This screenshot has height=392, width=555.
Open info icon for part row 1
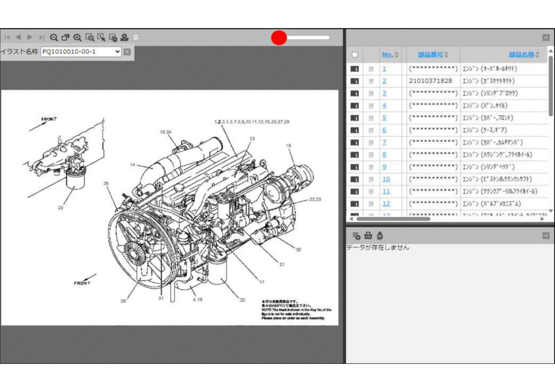pos(355,69)
